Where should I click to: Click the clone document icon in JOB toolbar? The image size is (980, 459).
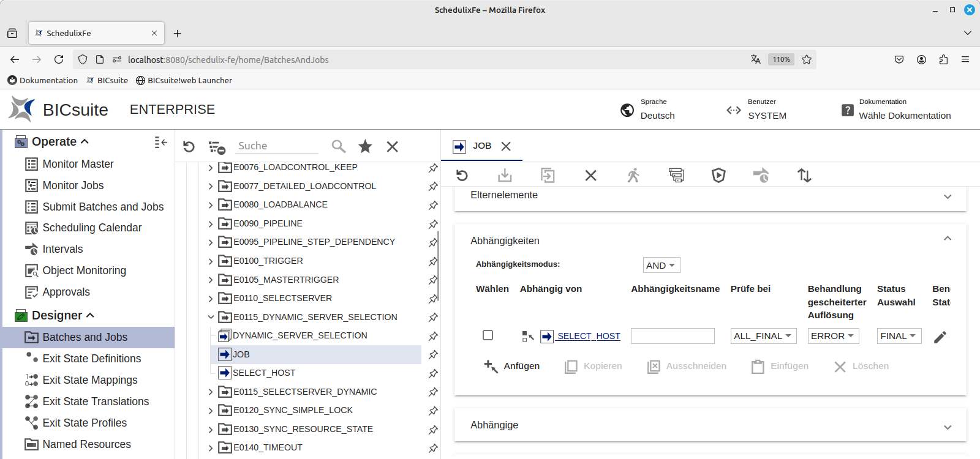click(548, 176)
